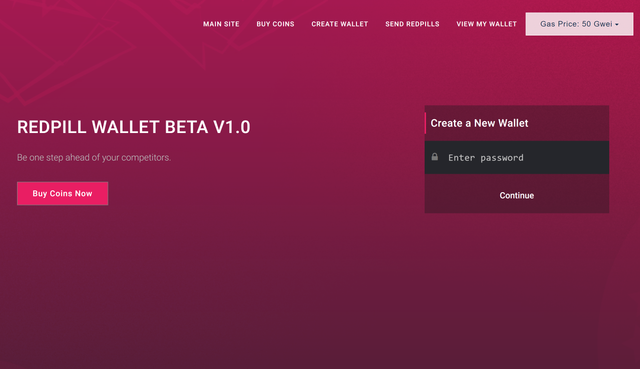The image size is (640, 369).
Task: Click Continue to create wallet
Action: tap(517, 196)
